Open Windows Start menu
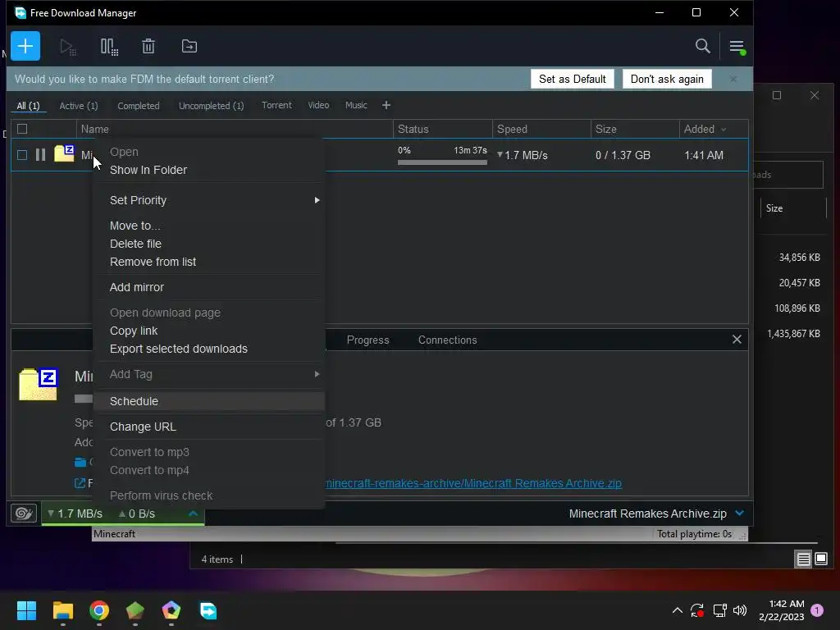 (x=26, y=610)
